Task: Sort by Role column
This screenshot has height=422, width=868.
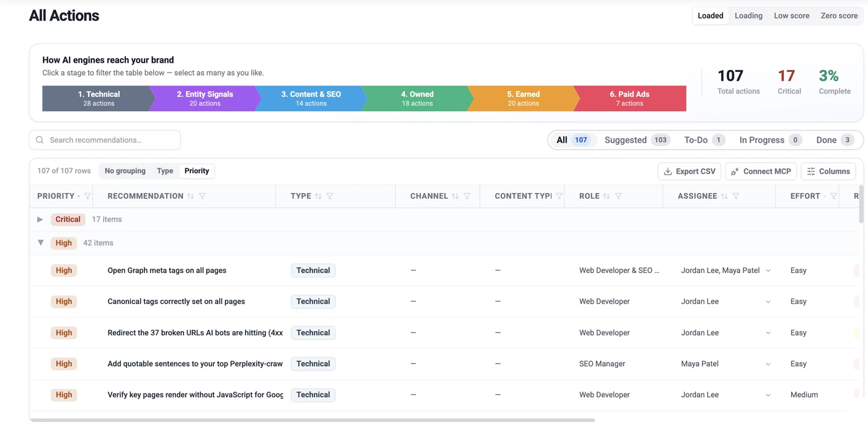Action: (x=606, y=196)
